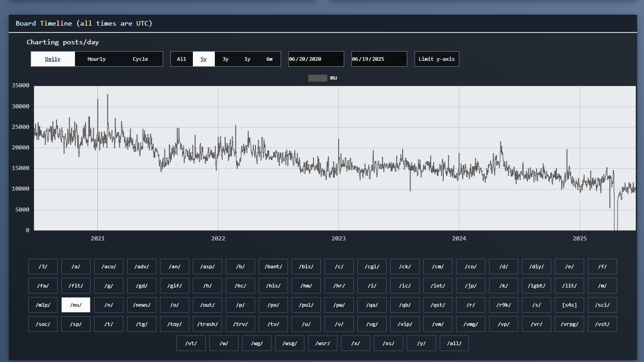
Task: Toggle the Limit y-axis button
Action: pyautogui.click(x=436, y=59)
